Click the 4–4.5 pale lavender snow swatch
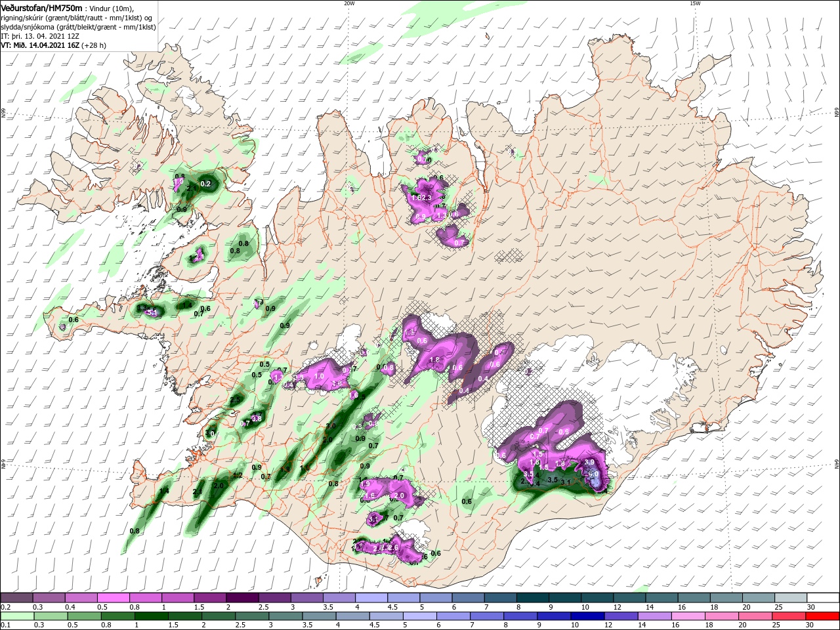 tap(370, 598)
